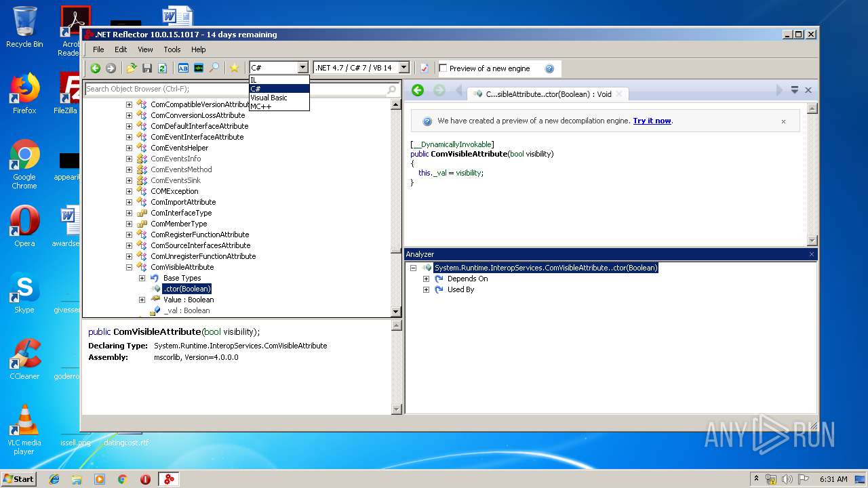Image resolution: width=868 pixels, height=488 pixels.
Task: Enable Preview of a new engine checkbox
Action: [x=443, y=68]
